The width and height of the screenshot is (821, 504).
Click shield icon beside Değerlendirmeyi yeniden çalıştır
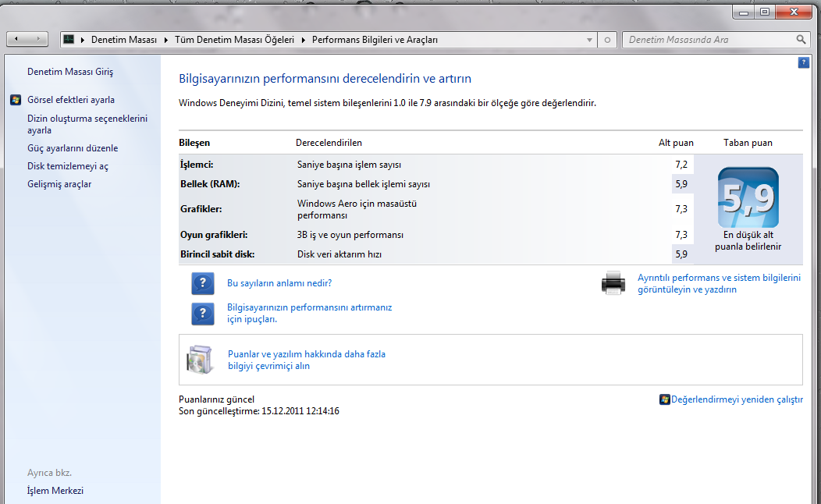click(x=664, y=399)
